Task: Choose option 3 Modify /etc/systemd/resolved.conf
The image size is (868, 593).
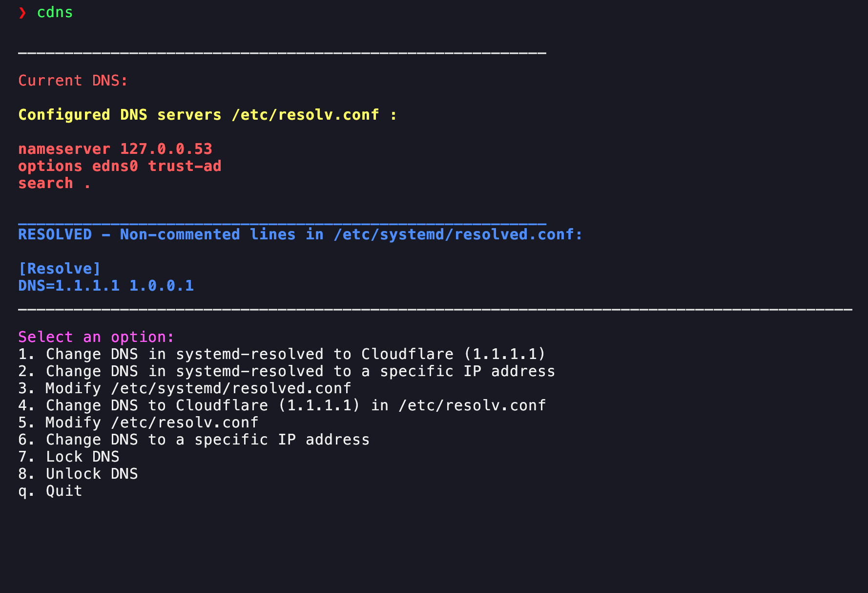Action: pos(185,388)
